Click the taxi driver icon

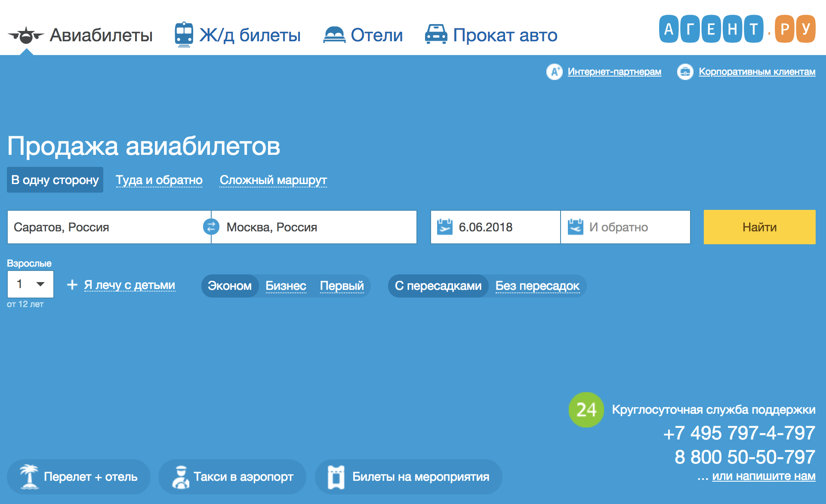click(x=181, y=477)
